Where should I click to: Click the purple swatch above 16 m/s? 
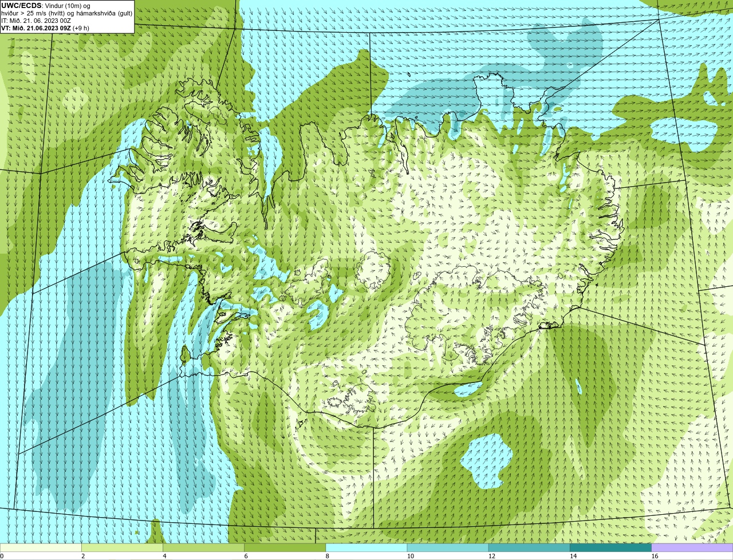click(x=692, y=547)
